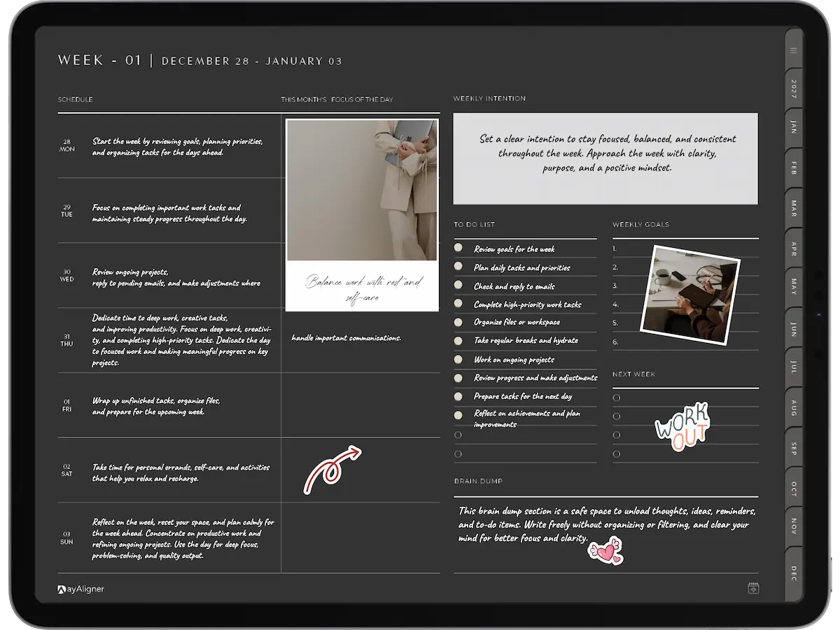
Task: Open the 30 WED date cell
Action: click(67, 275)
